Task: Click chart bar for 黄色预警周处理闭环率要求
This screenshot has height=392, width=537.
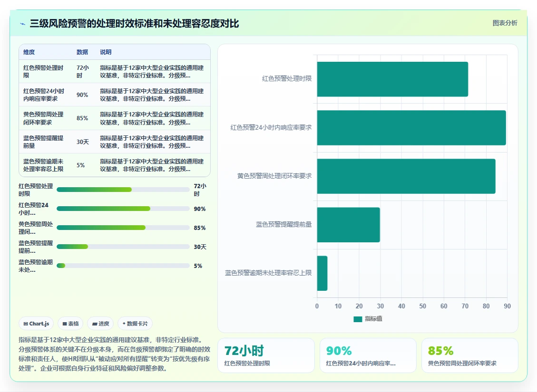Action: [406, 176]
